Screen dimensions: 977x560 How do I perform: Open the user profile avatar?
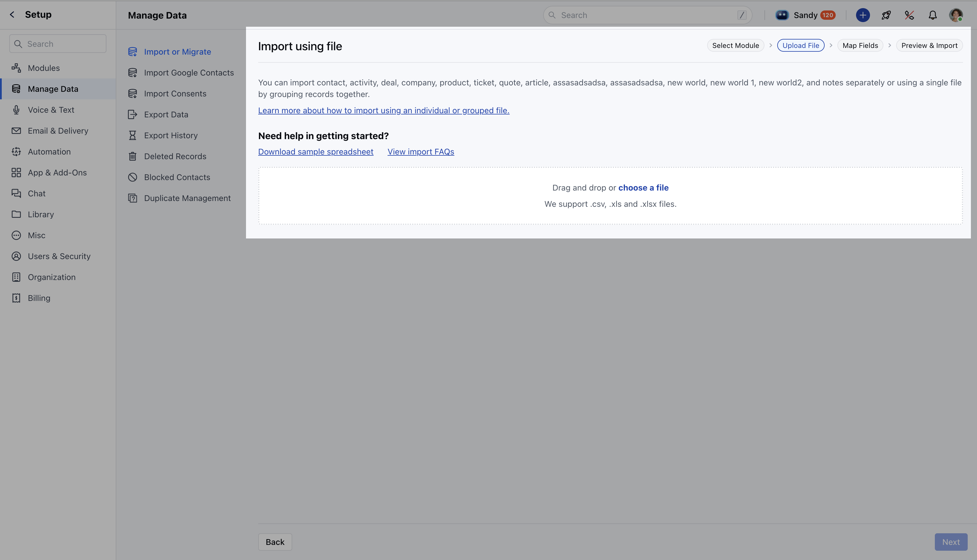point(955,15)
